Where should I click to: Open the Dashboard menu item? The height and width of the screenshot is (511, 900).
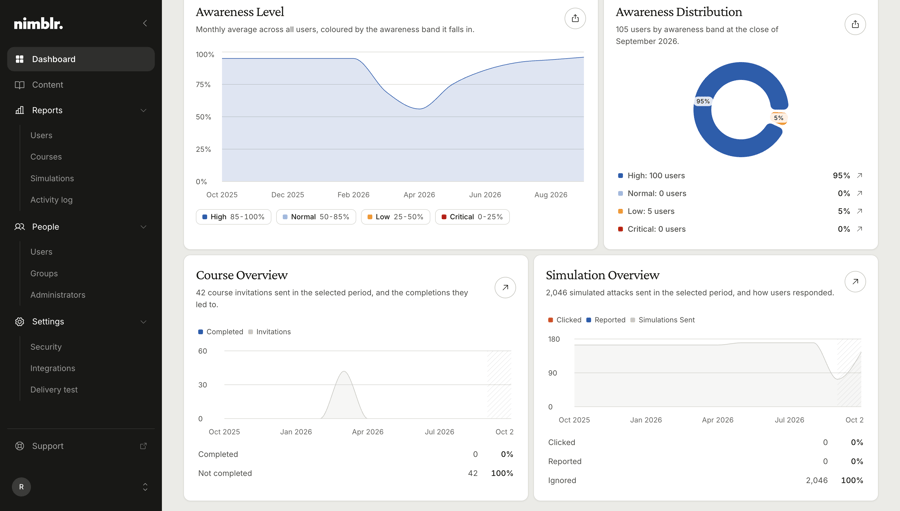pos(81,59)
